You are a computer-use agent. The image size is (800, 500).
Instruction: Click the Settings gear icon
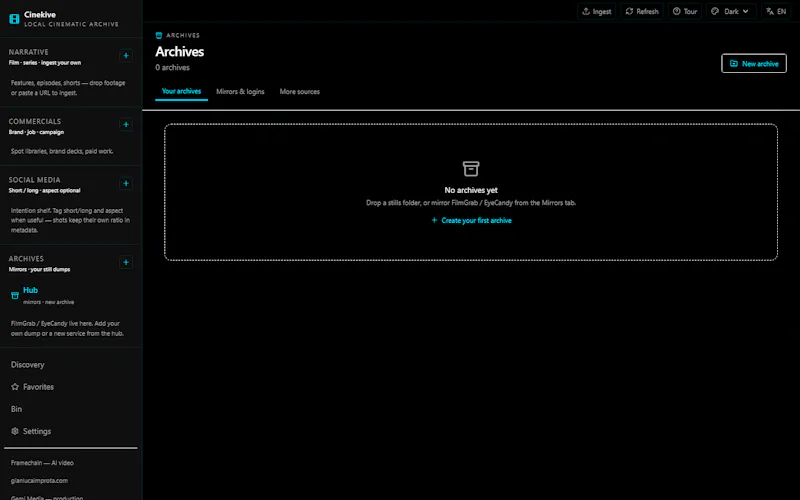pos(15,431)
